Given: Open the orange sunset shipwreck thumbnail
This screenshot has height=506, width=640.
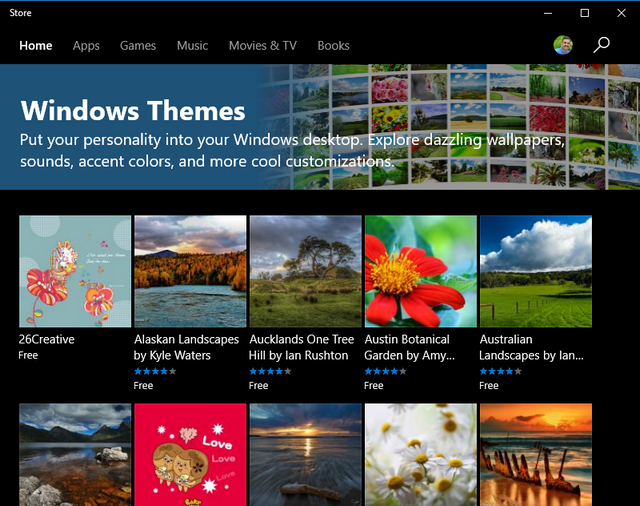Looking at the screenshot, I should (536, 455).
